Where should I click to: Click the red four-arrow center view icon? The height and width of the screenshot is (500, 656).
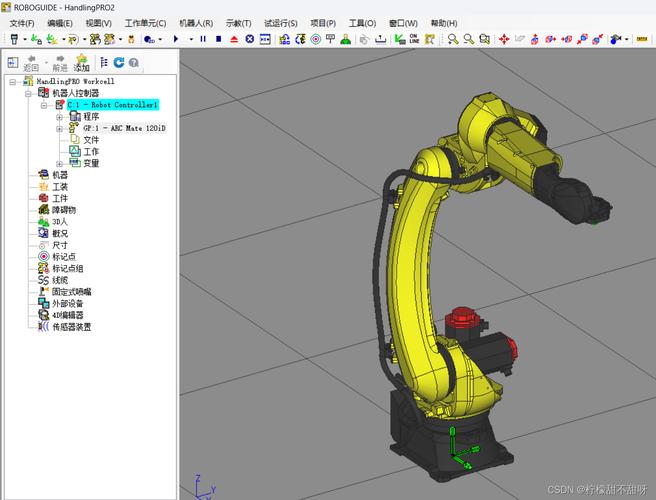pos(504,39)
